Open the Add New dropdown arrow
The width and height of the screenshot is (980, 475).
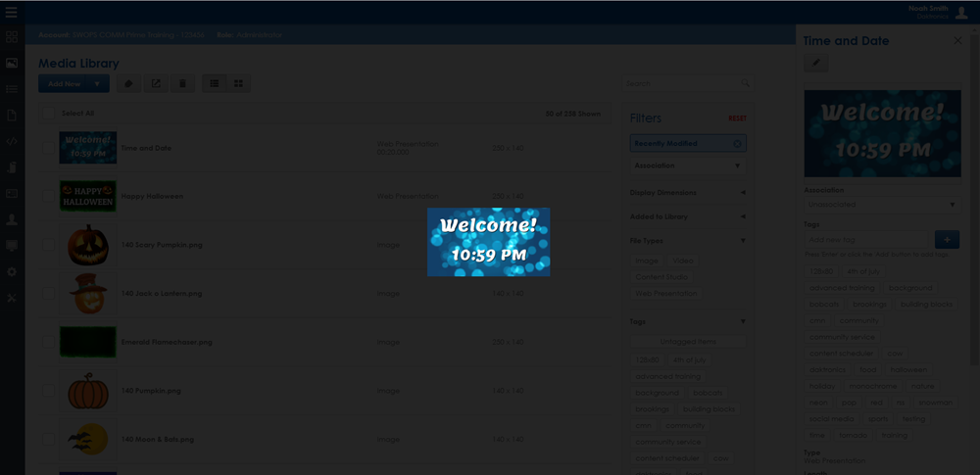pyautogui.click(x=97, y=83)
